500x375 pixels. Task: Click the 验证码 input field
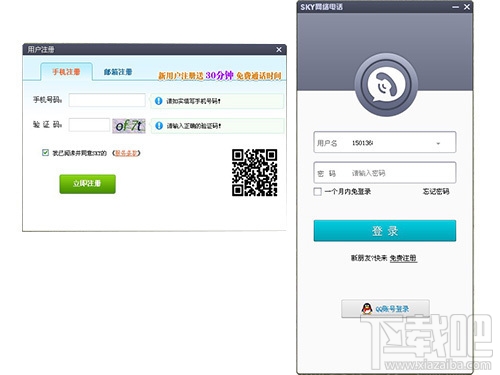89,125
